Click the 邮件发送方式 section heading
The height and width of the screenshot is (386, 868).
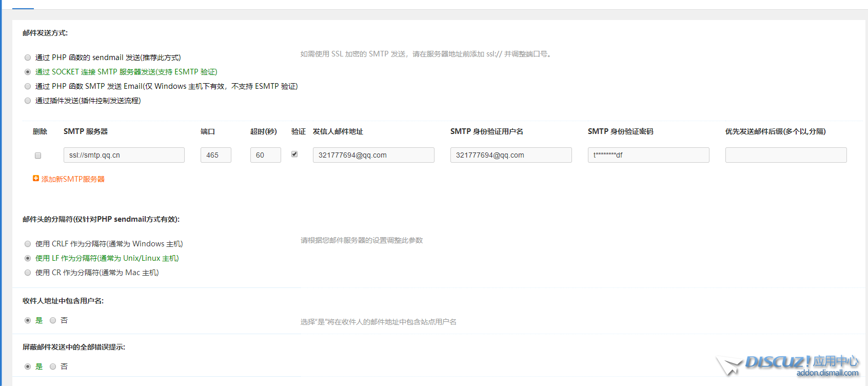(45, 33)
